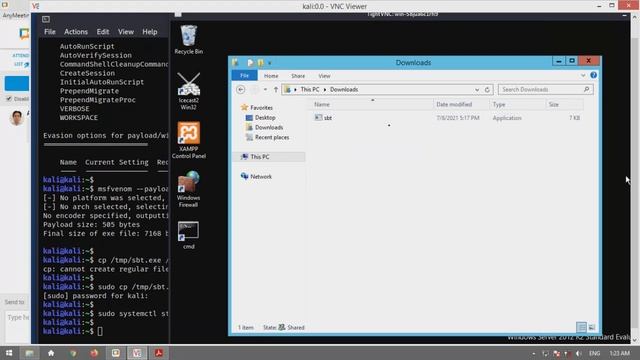Sort by the Size column header

point(564,104)
